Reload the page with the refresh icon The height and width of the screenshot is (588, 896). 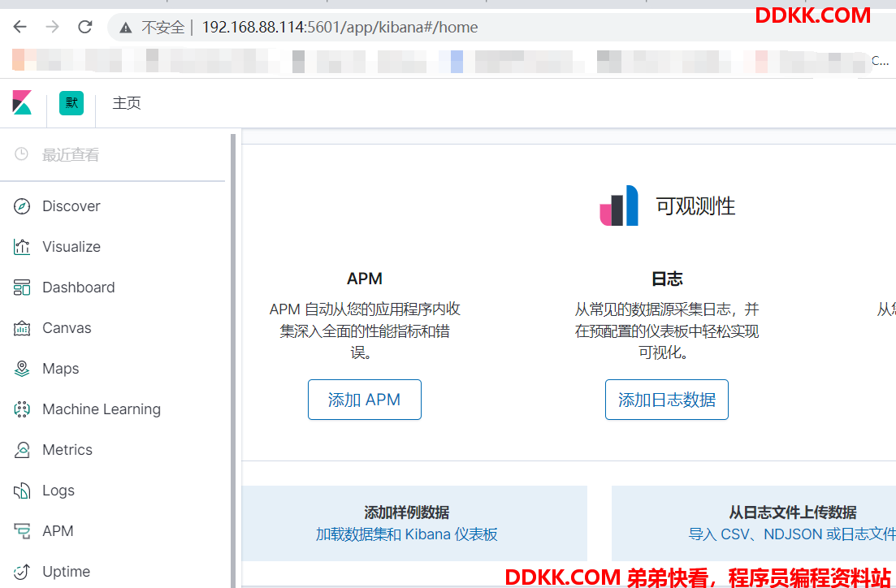(x=85, y=27)
